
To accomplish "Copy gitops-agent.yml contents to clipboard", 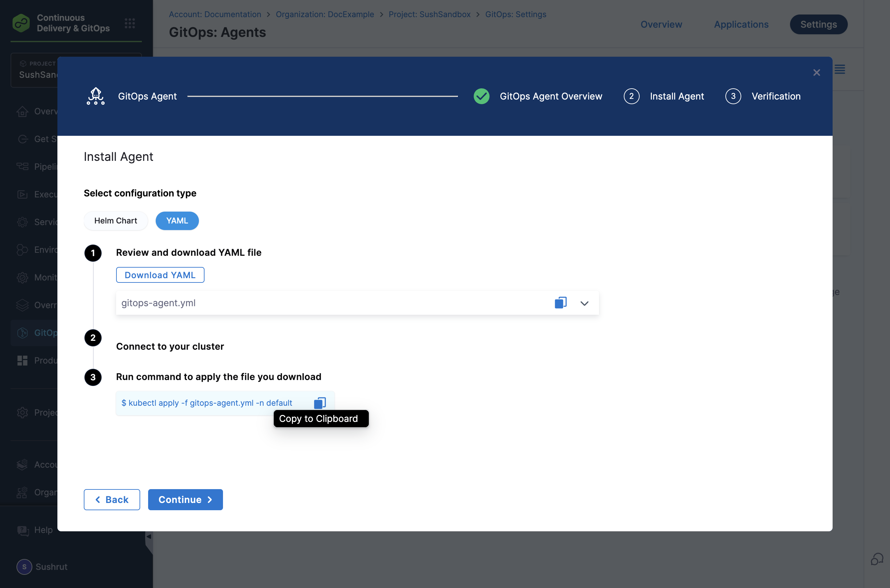I will 560,303.
